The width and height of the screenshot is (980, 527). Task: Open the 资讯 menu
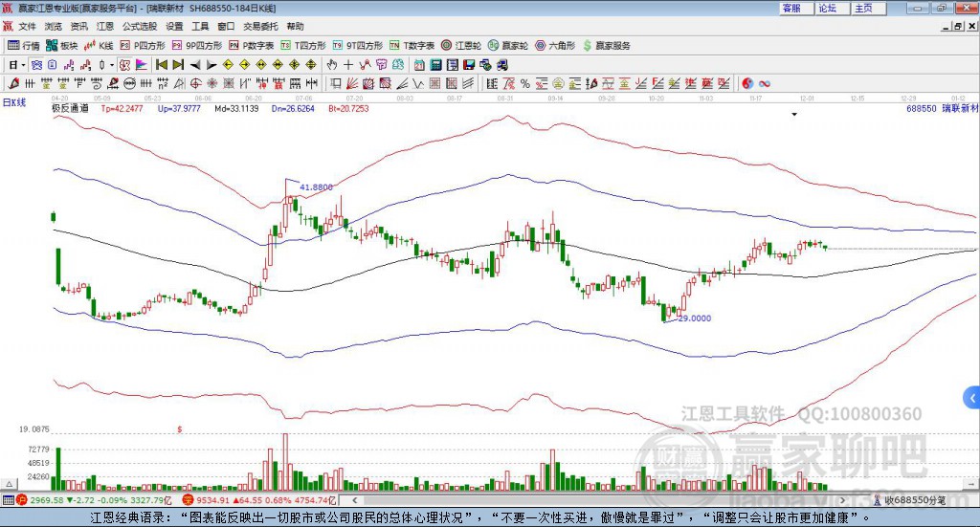[x=78, y=26]
